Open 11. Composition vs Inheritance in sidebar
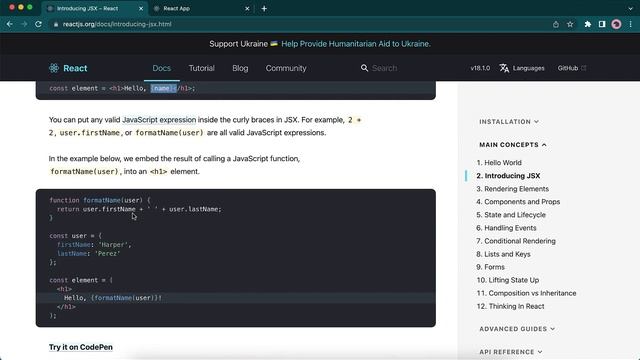This screenshot has height=360, width=640. (526, 293)
